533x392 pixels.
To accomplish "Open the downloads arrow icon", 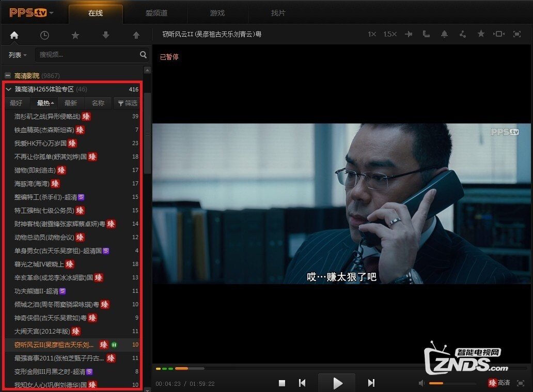I will [106, 35].
